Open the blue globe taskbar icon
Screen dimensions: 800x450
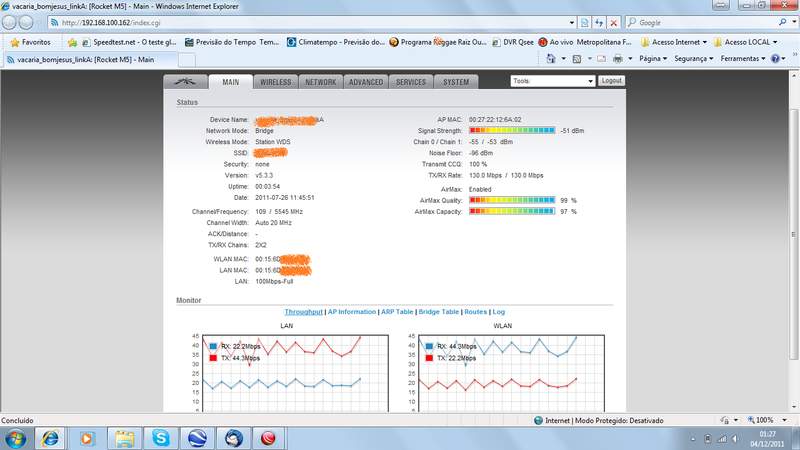(197, 439)
